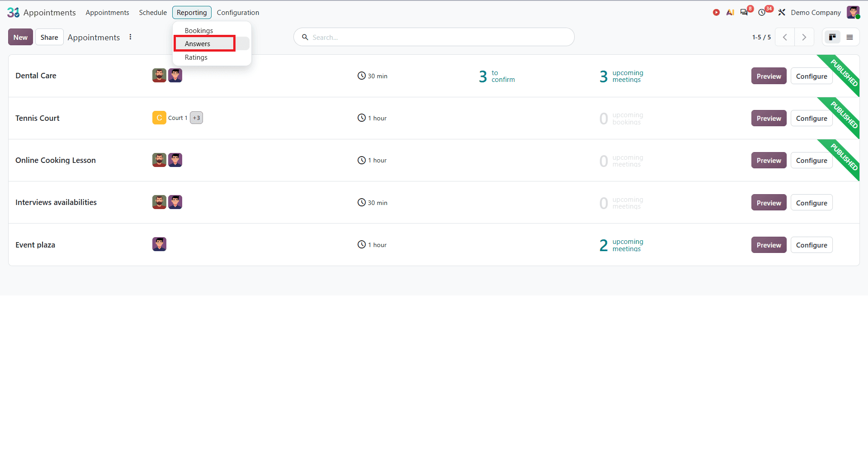This screenshot has height=467, width=868.
Task: Click the 1-5 / 5 pager counter
Action: pyautogui.click(x=761, y=37)
